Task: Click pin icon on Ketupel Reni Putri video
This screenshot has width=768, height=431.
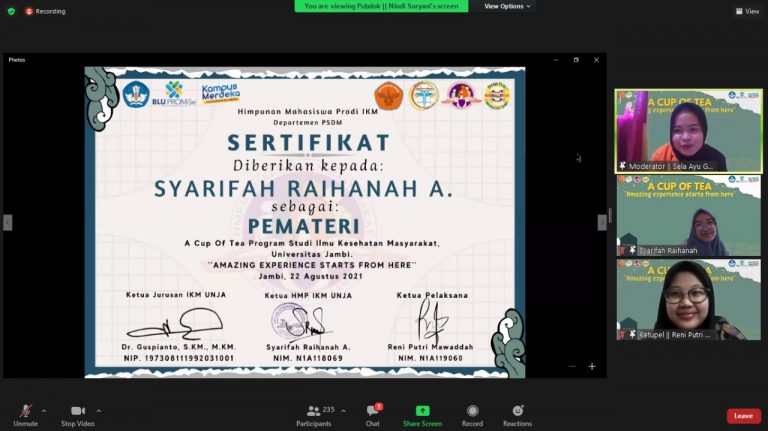Action: [x=632, y=335]
